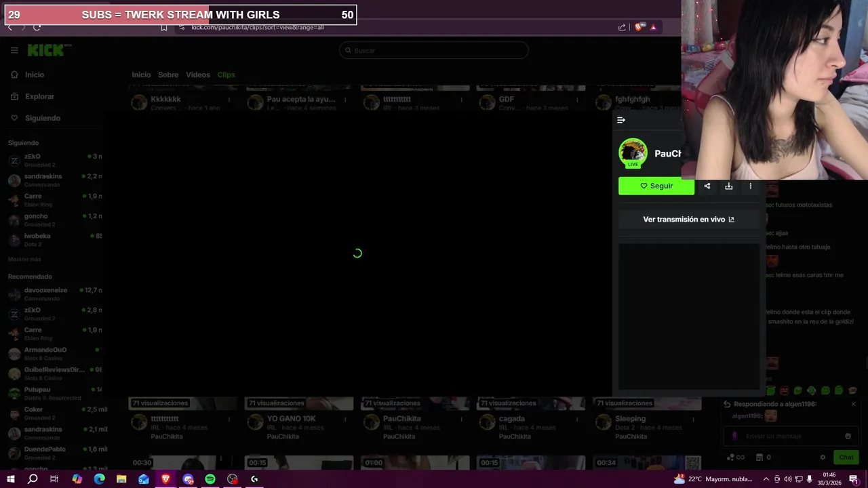The image size is (868, 488).
Task: Switch to the Sobre channel tab
Action: (x=168, y=75)
